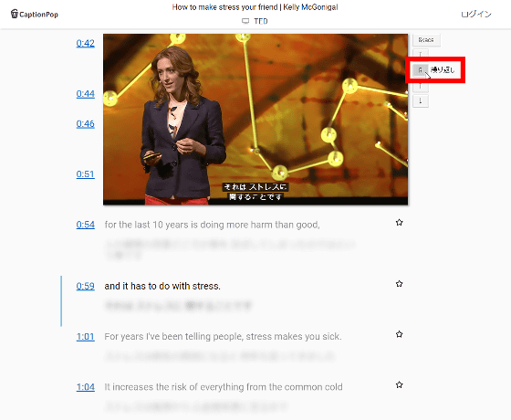511x420 pixels.
Task: Star the 'For years I've been telling people' caption
Action: point(400,334)
